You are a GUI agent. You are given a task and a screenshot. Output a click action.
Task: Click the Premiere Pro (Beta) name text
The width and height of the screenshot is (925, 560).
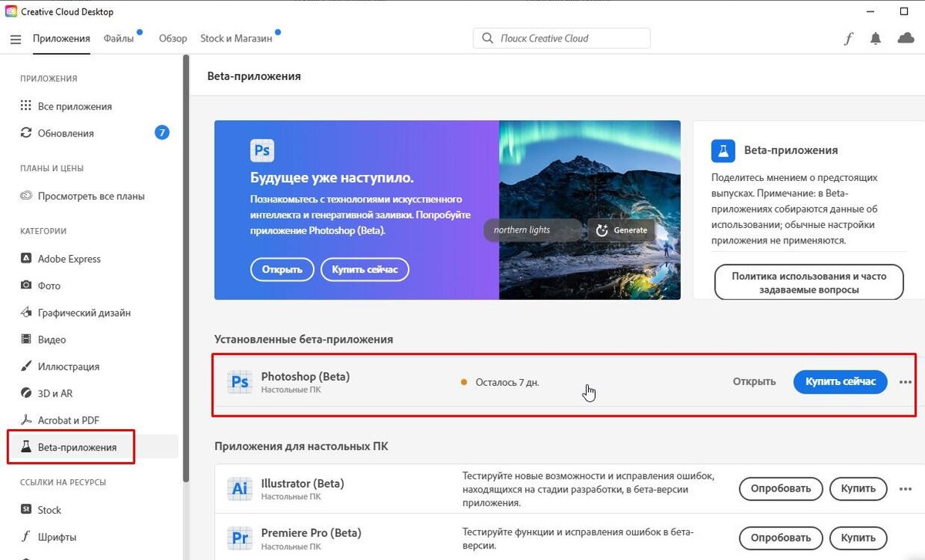tap(311, 532)
